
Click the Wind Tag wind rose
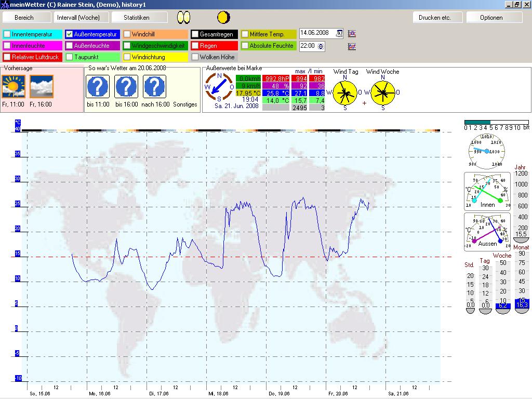[x=345, y=92]
